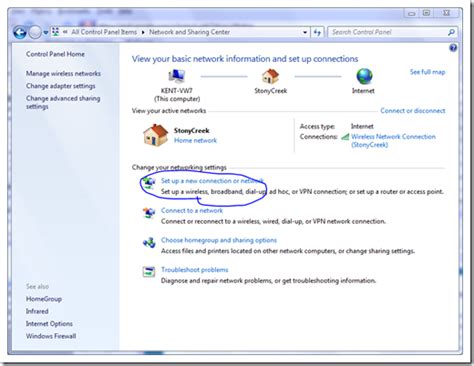Open the See full map link
The height and width of the screenshot is (366, 474).
[427, 72]
